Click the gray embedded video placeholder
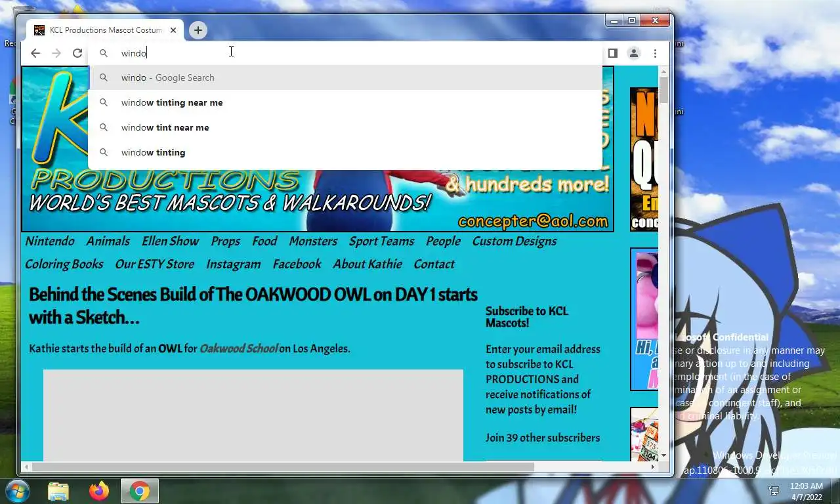The image size is (840, 504). point(253,415)
